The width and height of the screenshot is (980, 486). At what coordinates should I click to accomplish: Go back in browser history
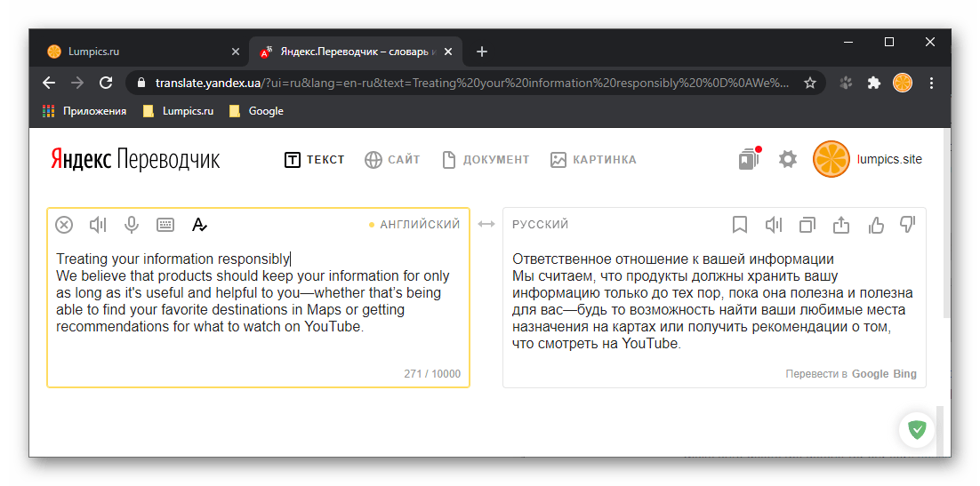[x=49, y=83]
